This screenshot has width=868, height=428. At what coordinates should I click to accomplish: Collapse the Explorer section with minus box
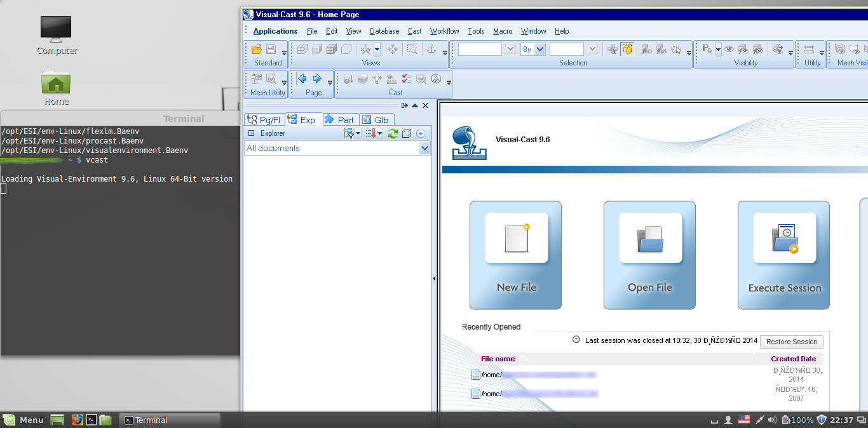coord(251,133)
